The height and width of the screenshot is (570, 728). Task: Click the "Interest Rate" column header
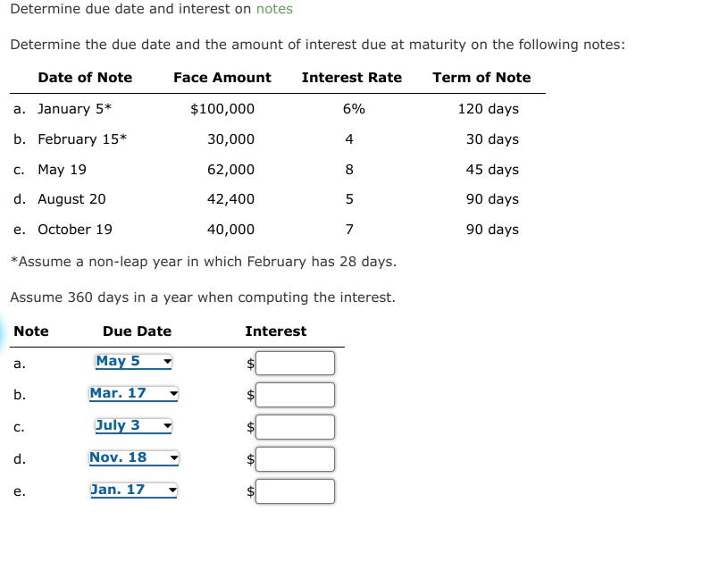point(351,78)
